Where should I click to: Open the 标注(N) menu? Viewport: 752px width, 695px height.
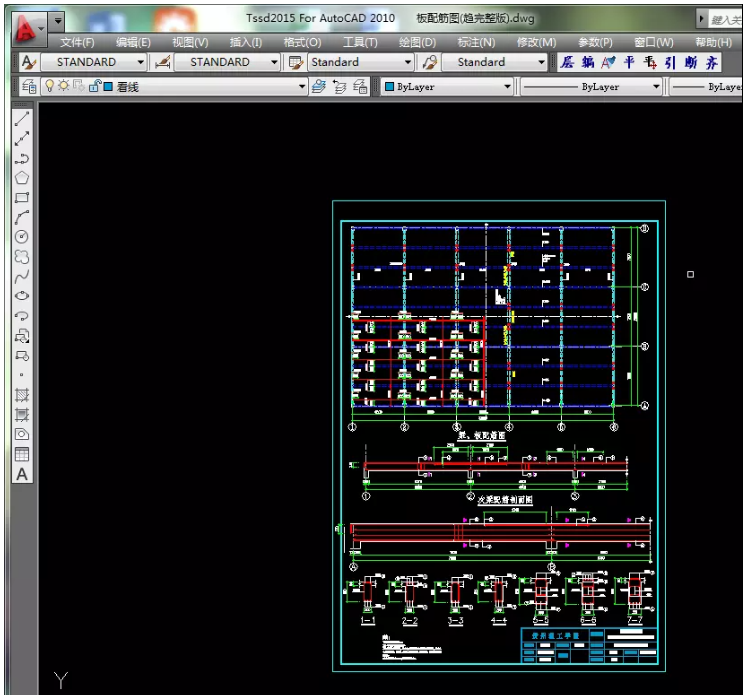pyautogui.click(x=476, y=42)
